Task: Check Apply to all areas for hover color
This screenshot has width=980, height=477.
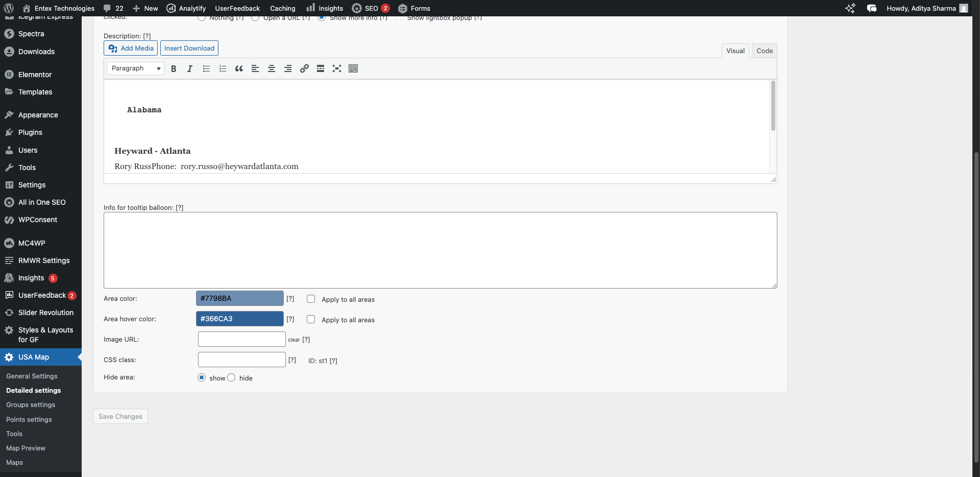Action: 311,320
